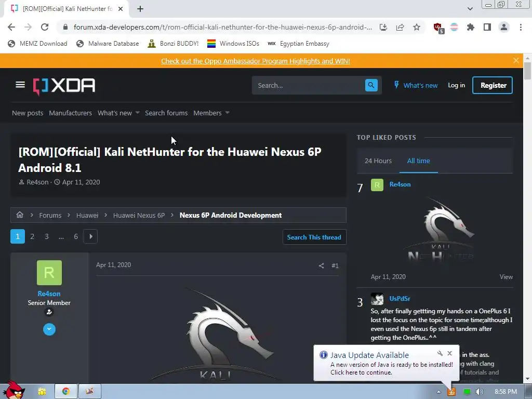Click the forward navigation arrow

[28, 27]
